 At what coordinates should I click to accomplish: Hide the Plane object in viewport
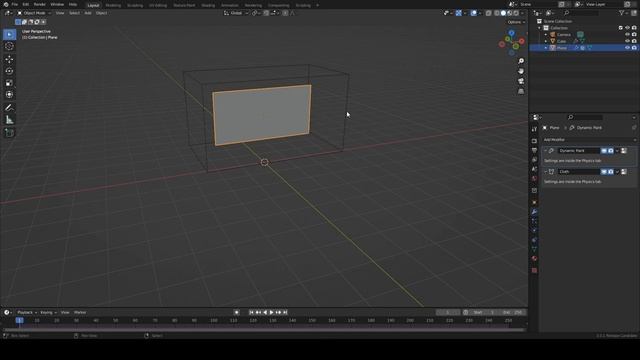pos(627,48)
